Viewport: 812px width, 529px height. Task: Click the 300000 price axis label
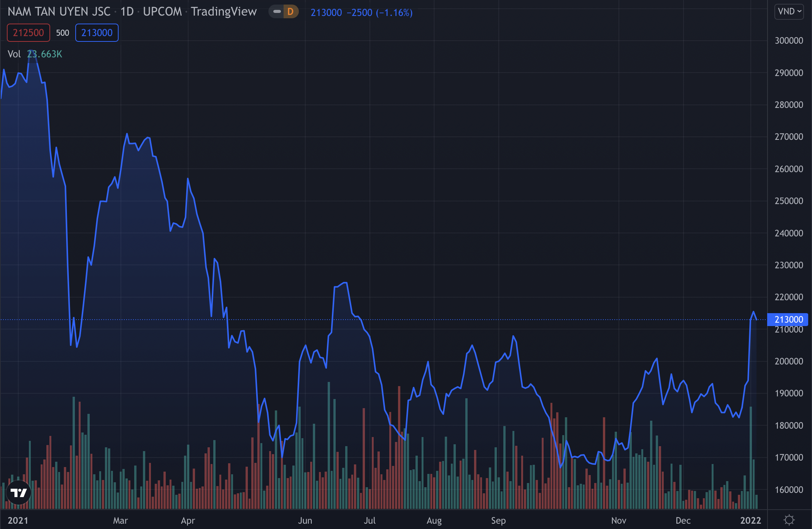(789, 41)
